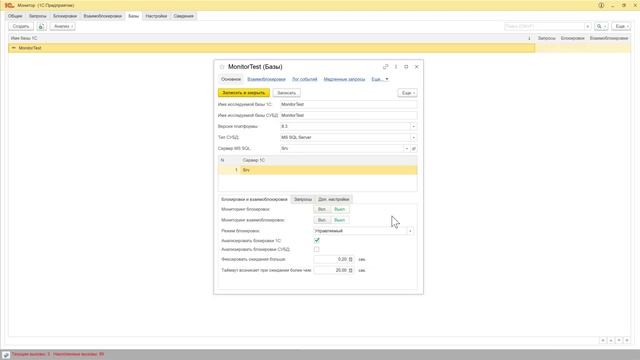Image resolution: width=640 pixels, height=360 pixels.
Task: Select Блокировки и взаимоблокировки dialog tab
Action: pyautogui.click(x=254, y=199)
